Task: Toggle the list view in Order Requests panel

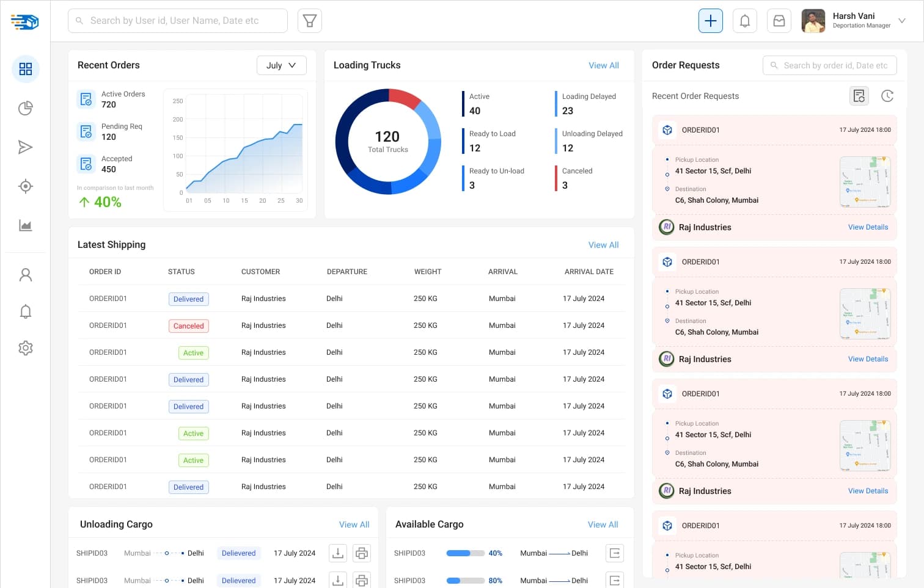Action: [x=859, y=96]
